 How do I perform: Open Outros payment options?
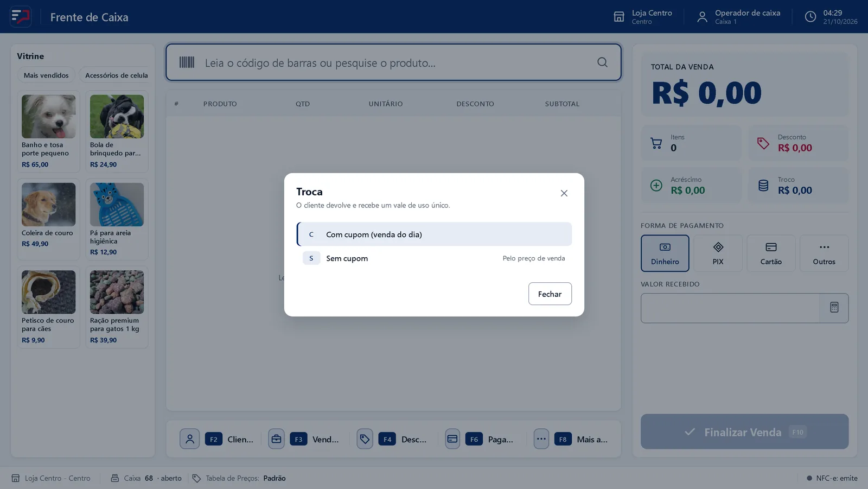[824, 253]
